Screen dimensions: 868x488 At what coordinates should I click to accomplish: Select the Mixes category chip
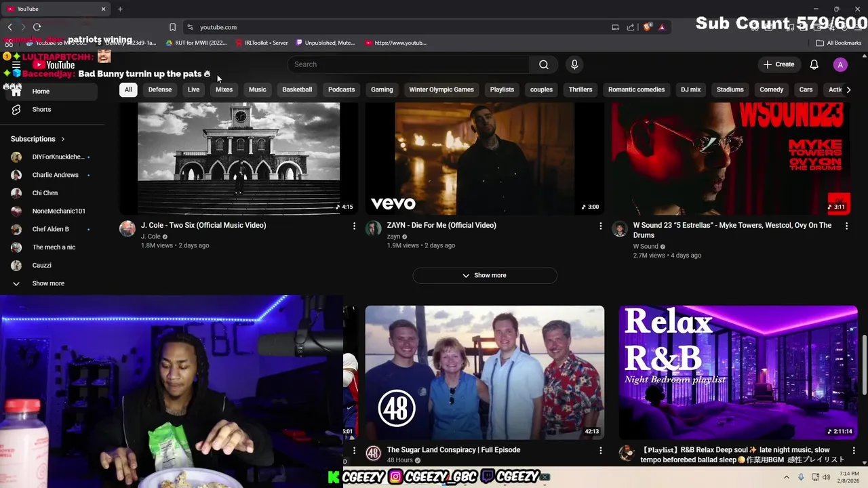point(224,89)
